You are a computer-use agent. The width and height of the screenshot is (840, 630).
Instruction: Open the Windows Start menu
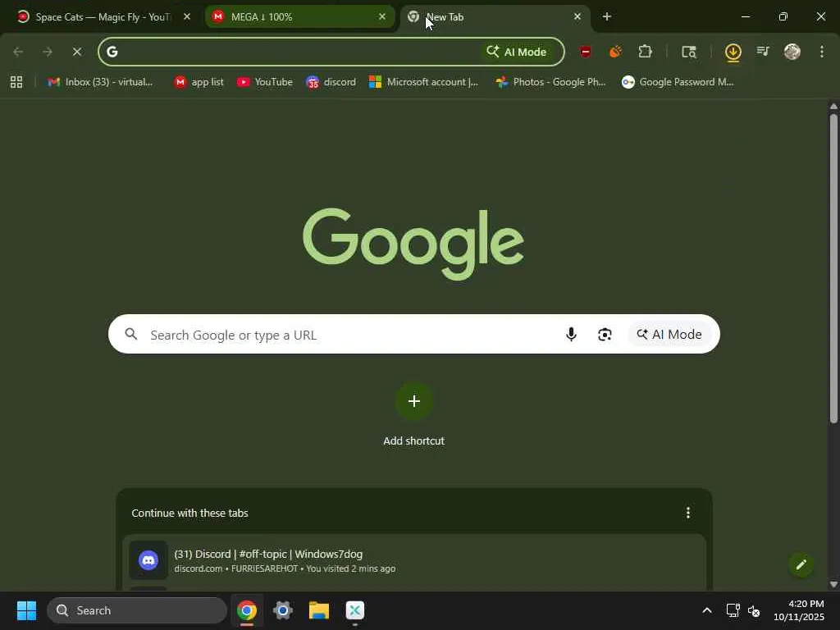coord(26,610)
